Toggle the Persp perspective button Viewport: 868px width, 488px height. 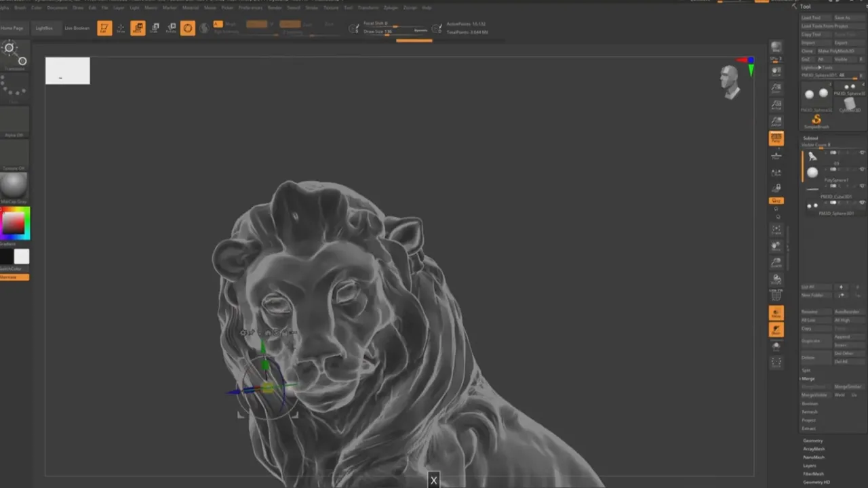tap(776, 138)
